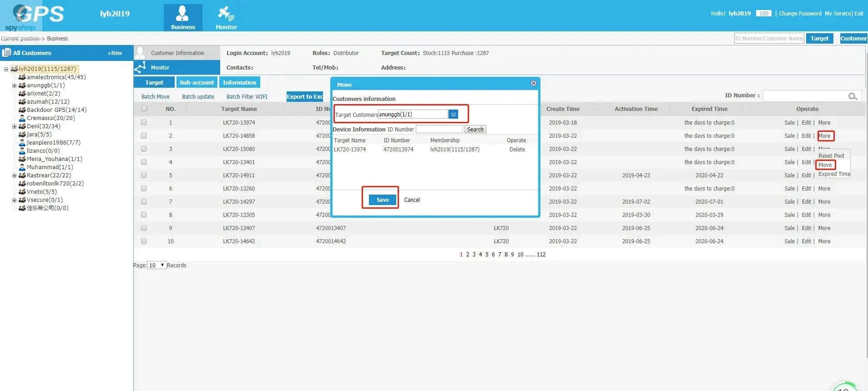
Task: Click the Device Information ID Number field
Action: coord(439,130)
